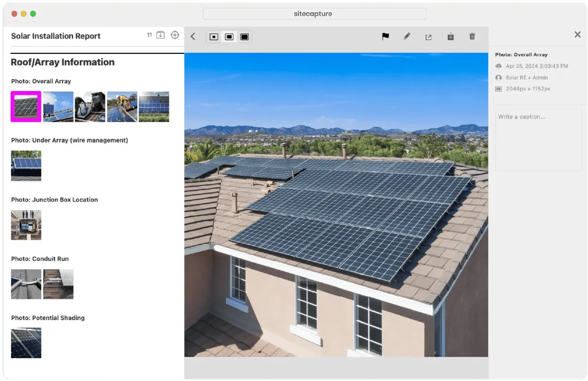Click the 'Photo: Junction Box Location' label
The width and height of the screenshot is (588, 381).
pos(54,200)
